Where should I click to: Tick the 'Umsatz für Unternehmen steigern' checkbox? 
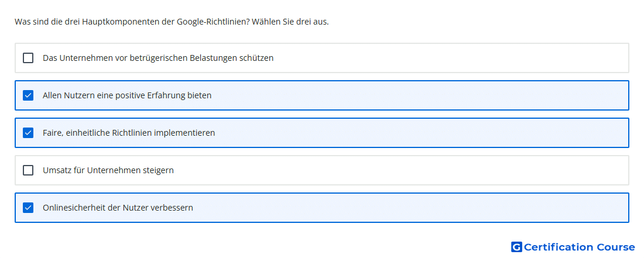click(28, 170)
